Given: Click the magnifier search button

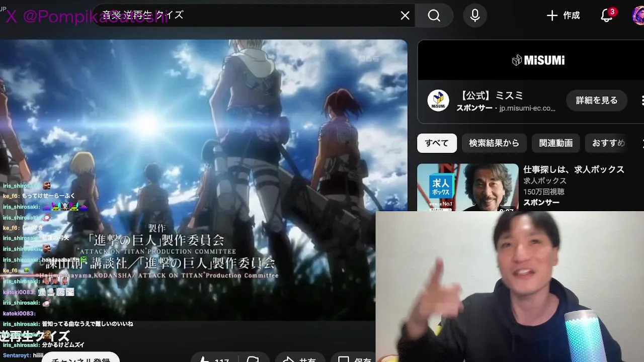Looking at the screenshot, I should coord(434,16).
